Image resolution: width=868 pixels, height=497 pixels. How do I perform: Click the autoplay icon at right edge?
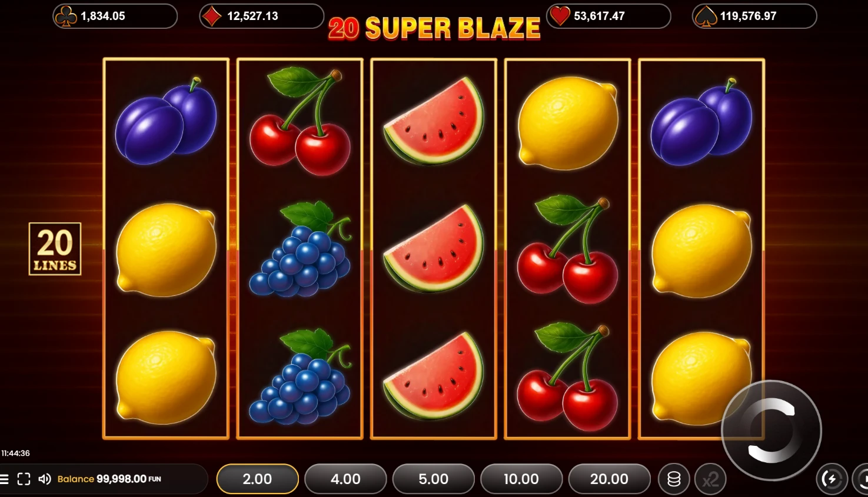[x=861, y=479]
